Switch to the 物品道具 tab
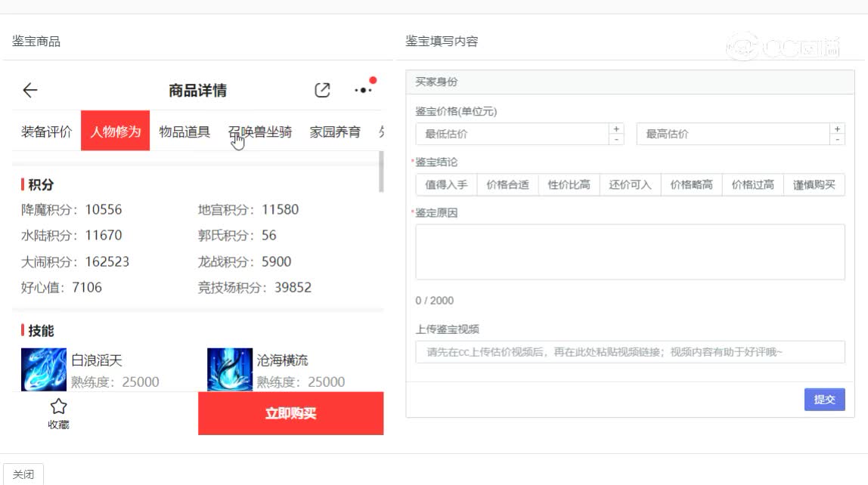The width and height of the screenshot is (868, 485). point(184,130)
